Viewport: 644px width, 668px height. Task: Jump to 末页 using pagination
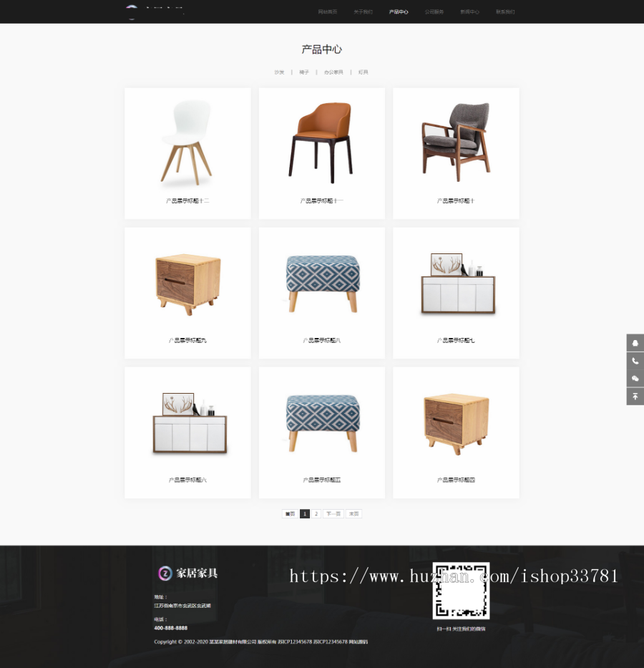click(353, 513)
